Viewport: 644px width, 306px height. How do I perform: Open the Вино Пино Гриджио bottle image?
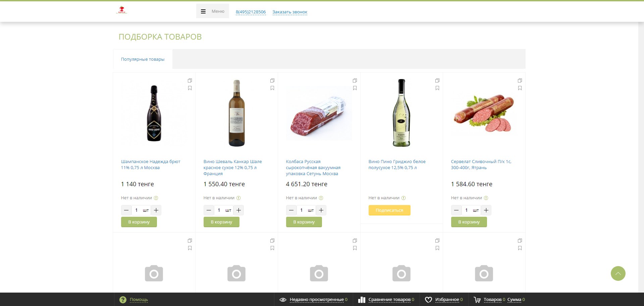(401, 113)
